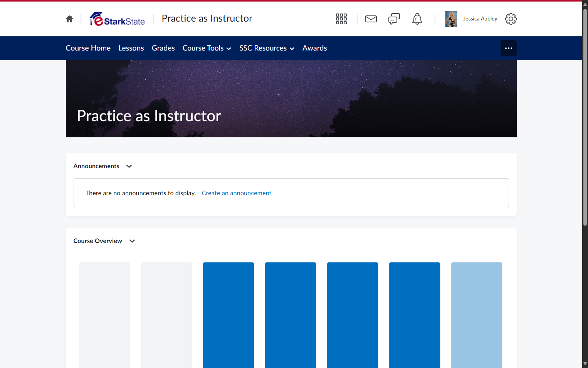Open the navbar more-options ellipsis button
This screenshot has height=368, width=588.
(x=509, y=48)
